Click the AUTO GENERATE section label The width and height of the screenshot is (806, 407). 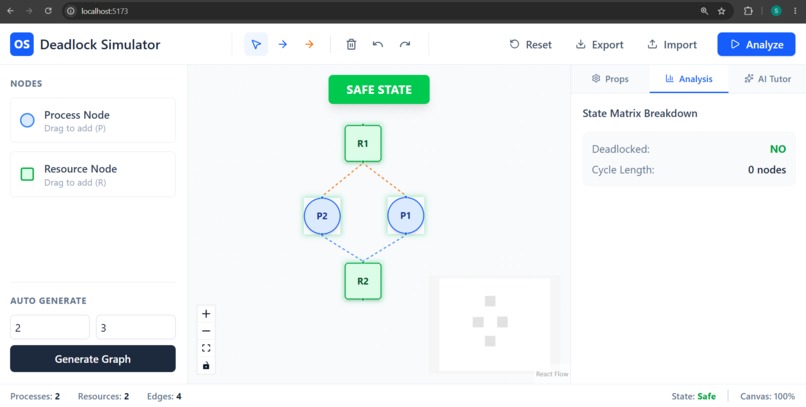click(48, 301)
